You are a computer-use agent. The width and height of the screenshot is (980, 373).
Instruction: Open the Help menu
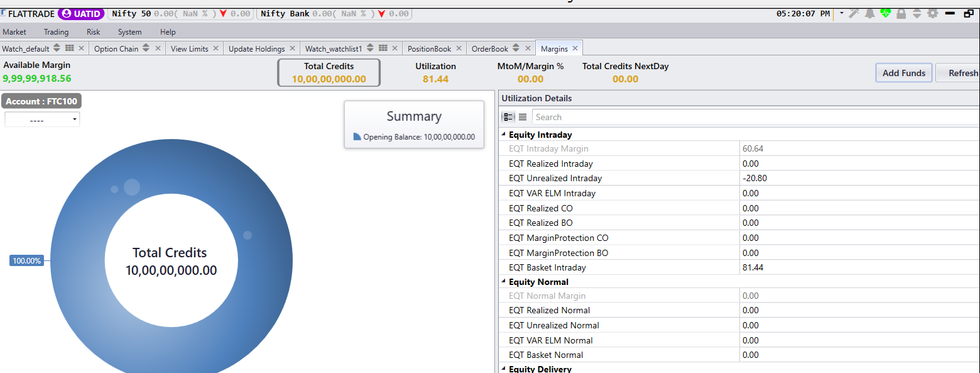(168, 31)
